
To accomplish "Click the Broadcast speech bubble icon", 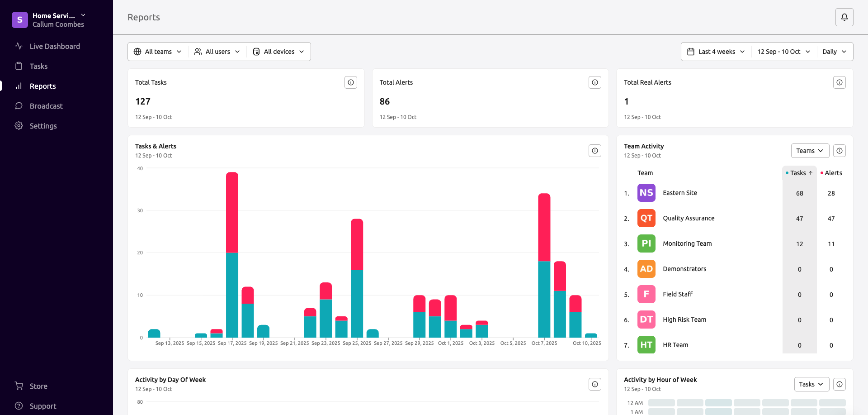I will coord(19,106).
